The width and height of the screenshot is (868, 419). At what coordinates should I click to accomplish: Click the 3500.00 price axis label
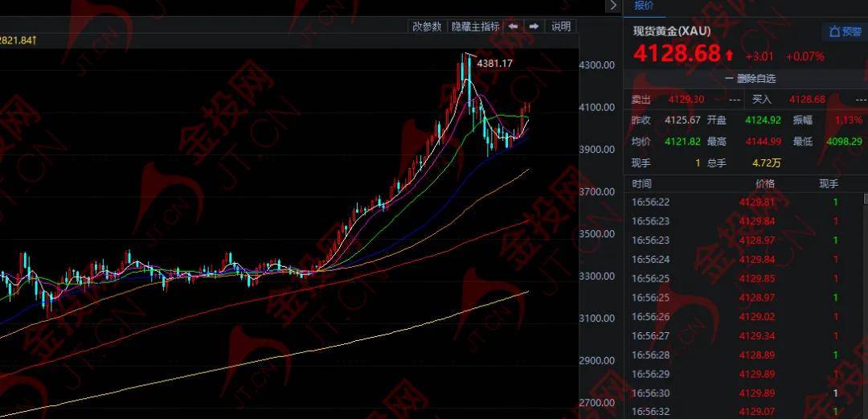pyautogui.click(x=596, y=234)
